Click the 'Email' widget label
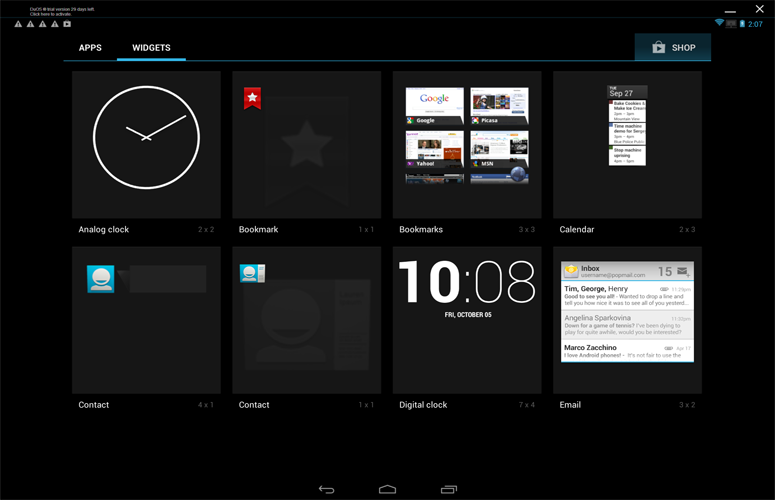Screen dimensions: 775x500 pyautogui.click(x=570, y=405)
